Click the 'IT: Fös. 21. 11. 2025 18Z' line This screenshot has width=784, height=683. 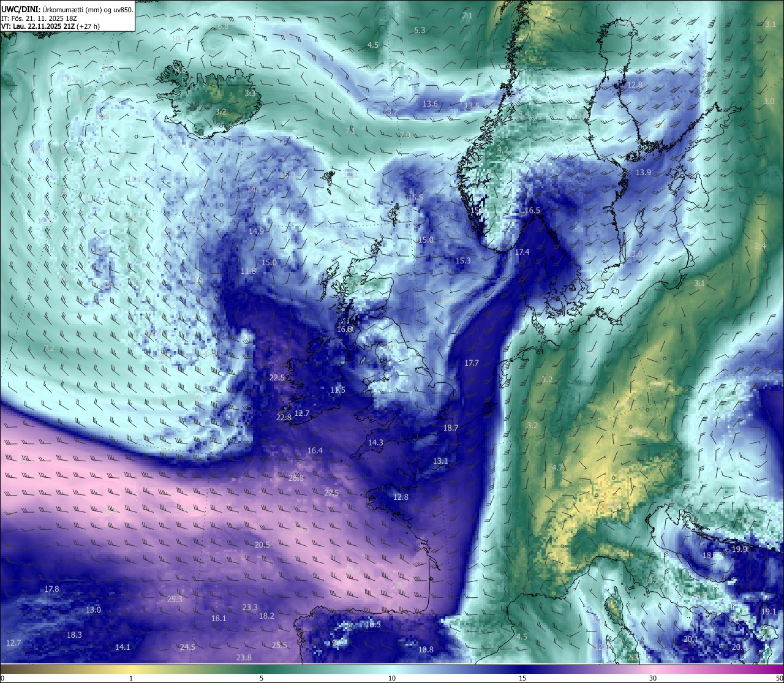click(x=39, y=18)
